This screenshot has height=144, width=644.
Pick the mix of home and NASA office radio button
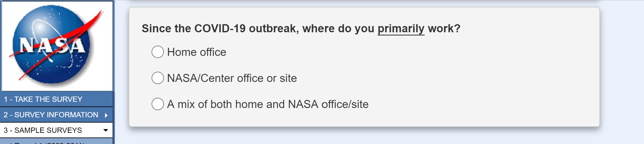(157, 104)
